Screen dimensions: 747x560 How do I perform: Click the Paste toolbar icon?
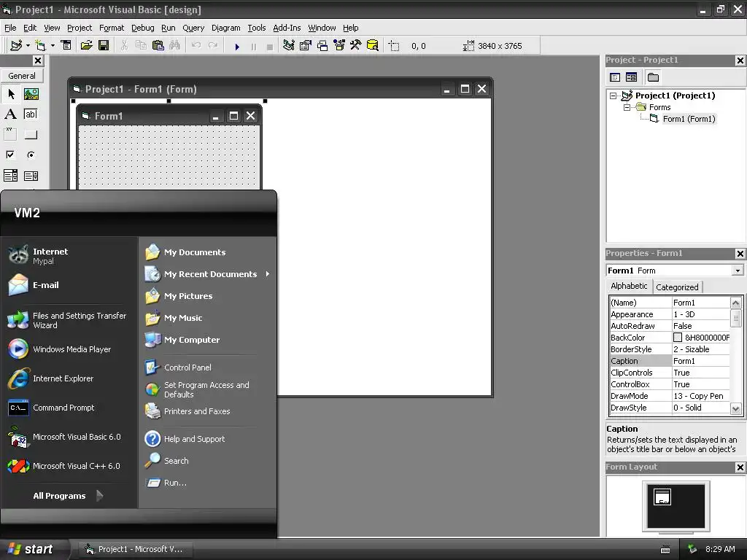(158, 46)
